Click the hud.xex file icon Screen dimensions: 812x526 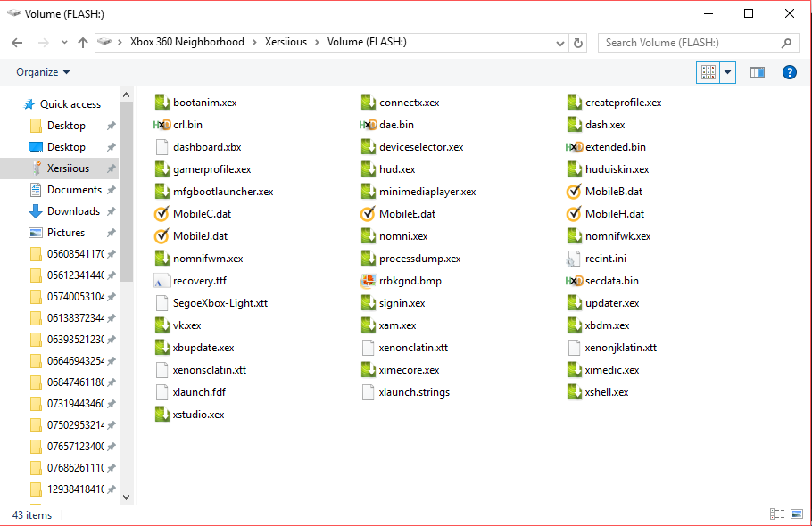coord(368,169)
